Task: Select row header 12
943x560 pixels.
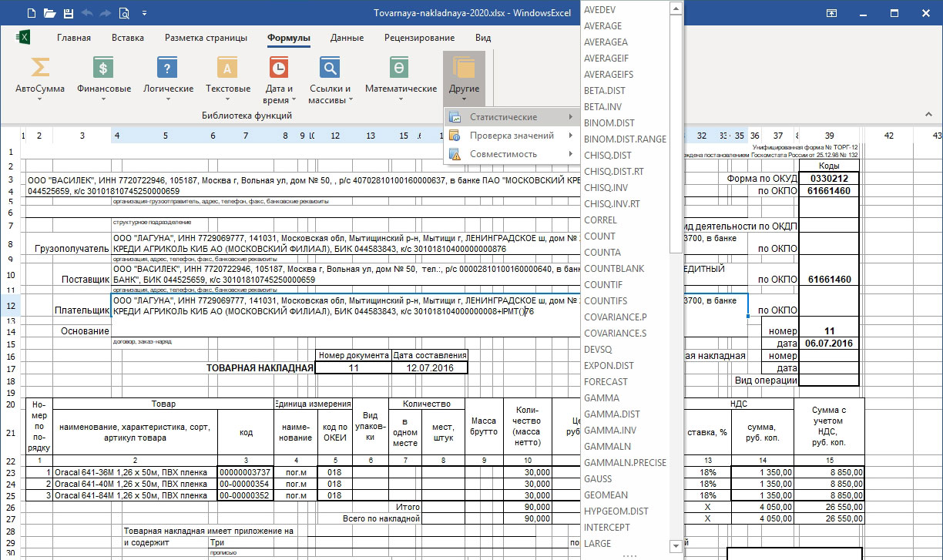Action: click(11, 305)
